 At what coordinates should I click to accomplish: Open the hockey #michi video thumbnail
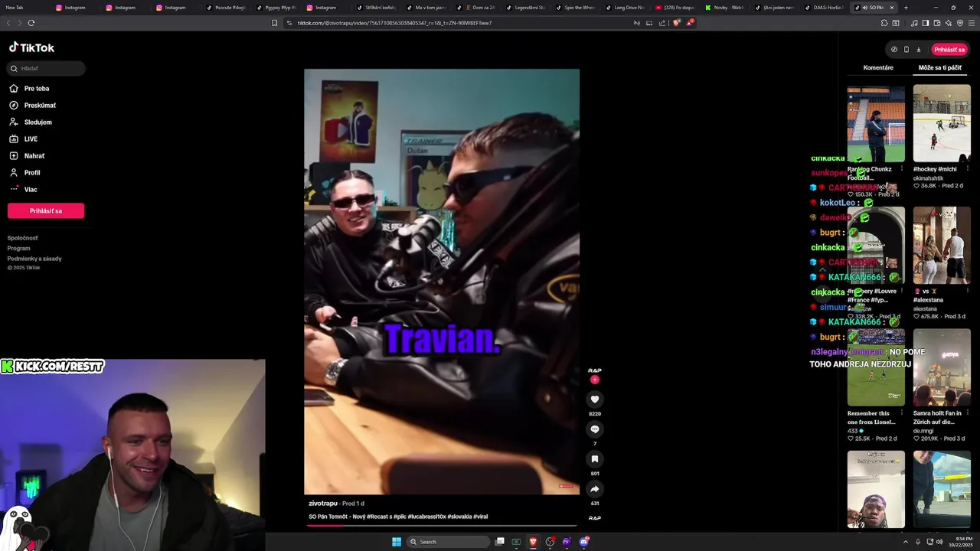(942, 123)
